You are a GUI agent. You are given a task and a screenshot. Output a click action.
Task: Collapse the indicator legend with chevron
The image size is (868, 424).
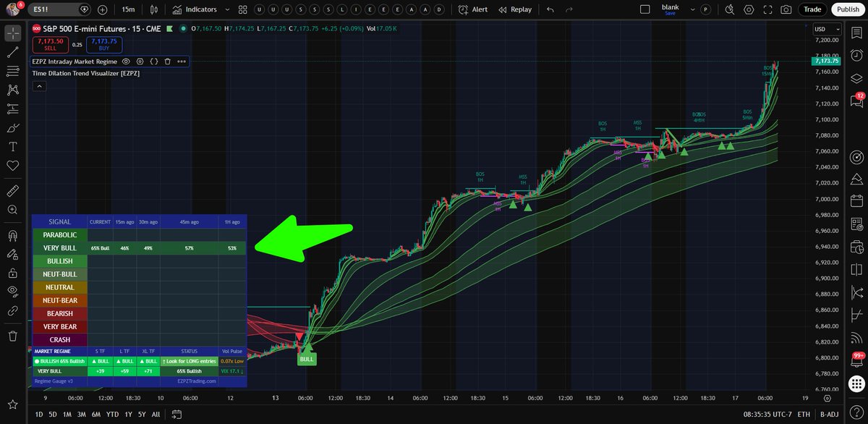point(39,86)
